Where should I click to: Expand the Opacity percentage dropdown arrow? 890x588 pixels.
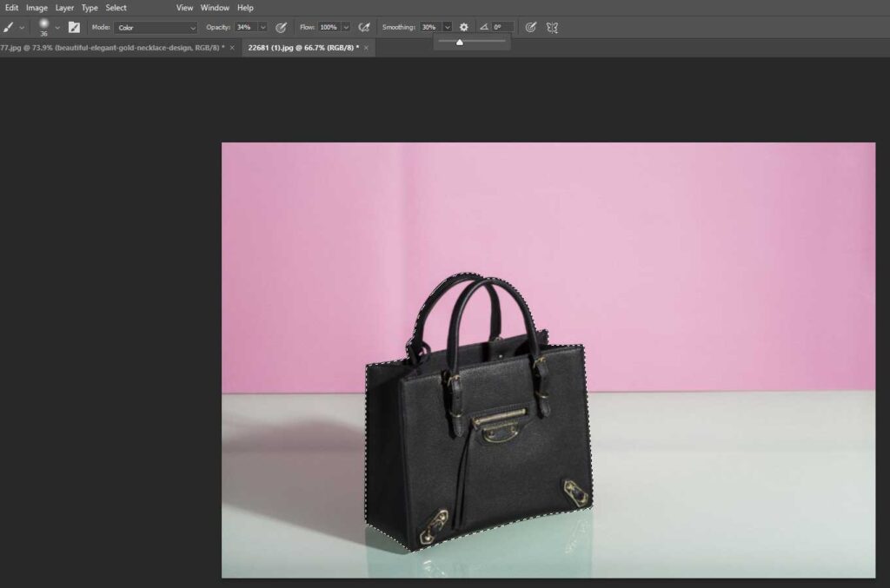pyautogui.click(x=262, y=28)
